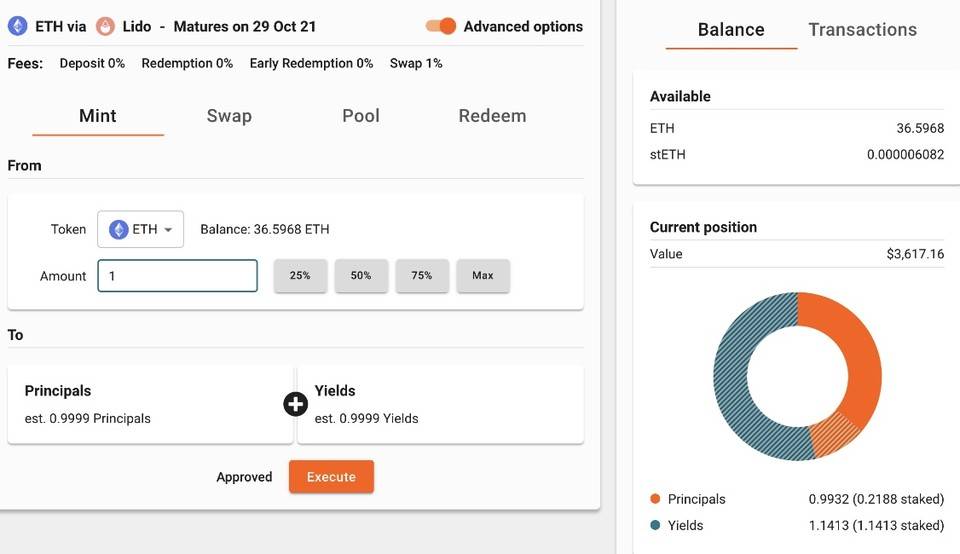Select the Mint tab
The image size is (960, 554).
click(98, 116)
